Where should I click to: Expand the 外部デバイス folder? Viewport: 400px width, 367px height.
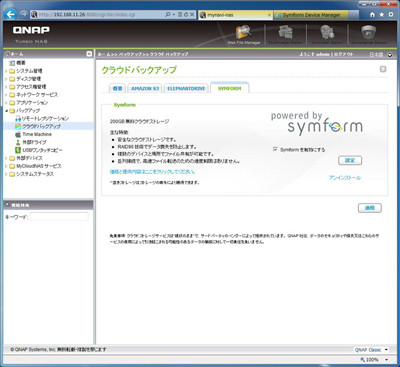pyautogui.click(x=6, y=158)
